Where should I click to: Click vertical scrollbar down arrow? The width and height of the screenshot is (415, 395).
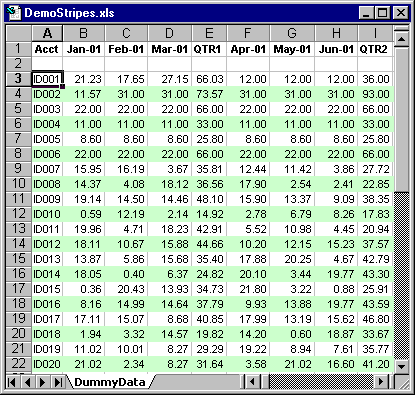click(401, 366)
